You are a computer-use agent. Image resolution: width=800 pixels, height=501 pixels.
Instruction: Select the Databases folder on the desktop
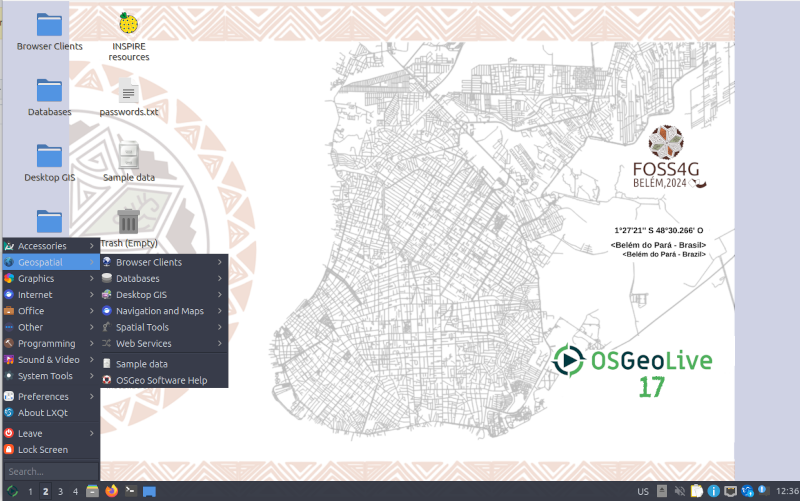[49, 97]
